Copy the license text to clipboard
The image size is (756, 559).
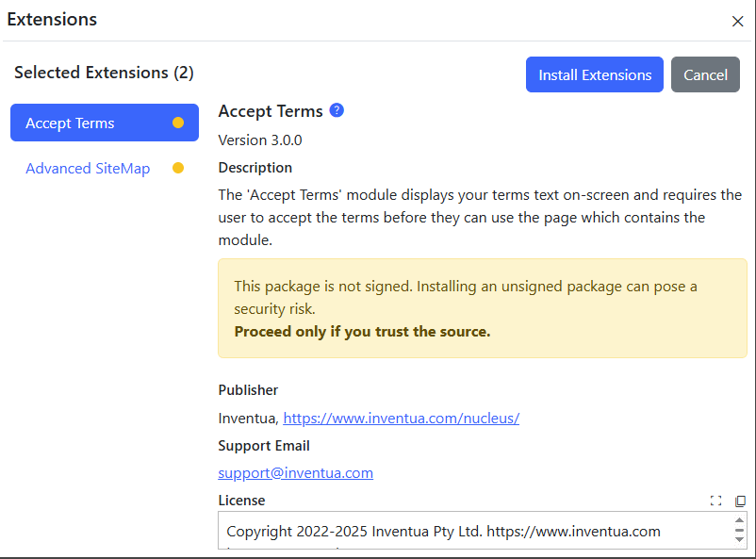[x=740, y=501]
